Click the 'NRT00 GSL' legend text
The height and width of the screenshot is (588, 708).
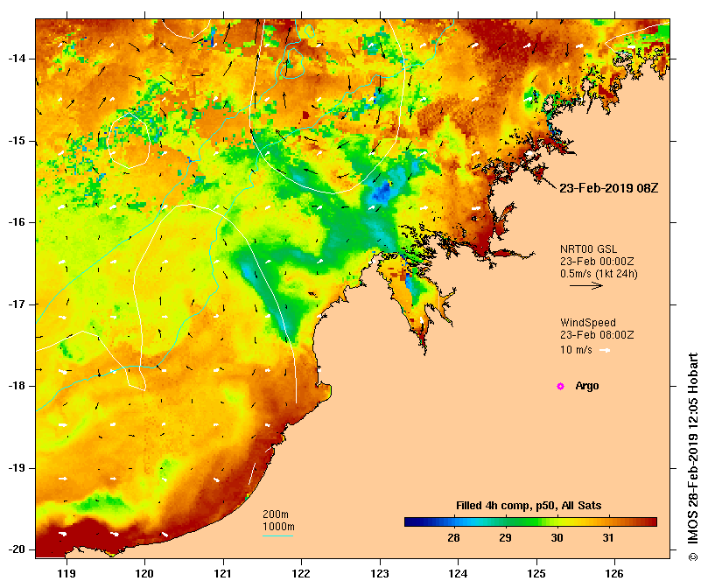coord(588,249)
